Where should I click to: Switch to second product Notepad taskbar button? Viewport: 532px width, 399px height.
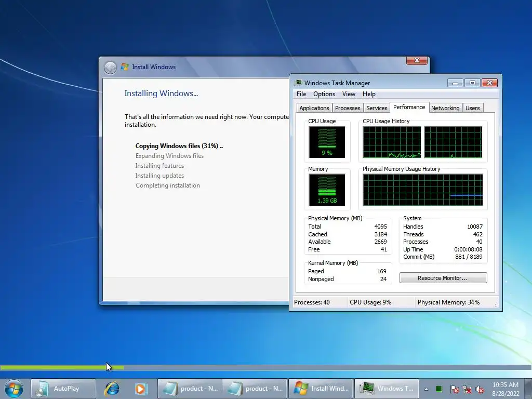[255, 389]
